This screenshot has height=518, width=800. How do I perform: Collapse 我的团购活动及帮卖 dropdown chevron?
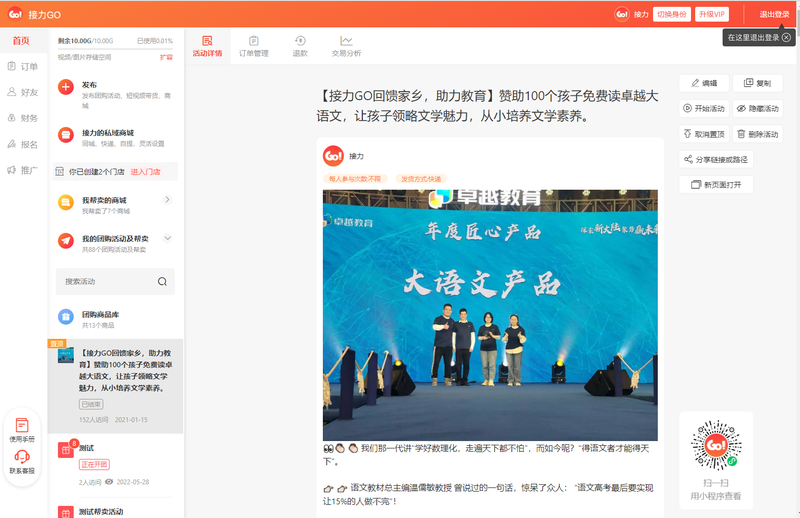pyautogui.click(x=167, y=238)
